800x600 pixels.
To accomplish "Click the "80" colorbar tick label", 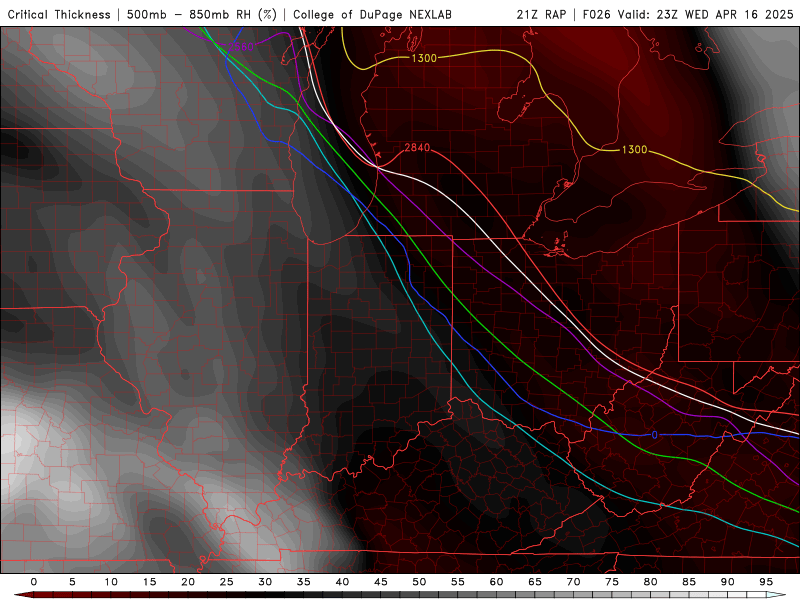I will [651, 582].
